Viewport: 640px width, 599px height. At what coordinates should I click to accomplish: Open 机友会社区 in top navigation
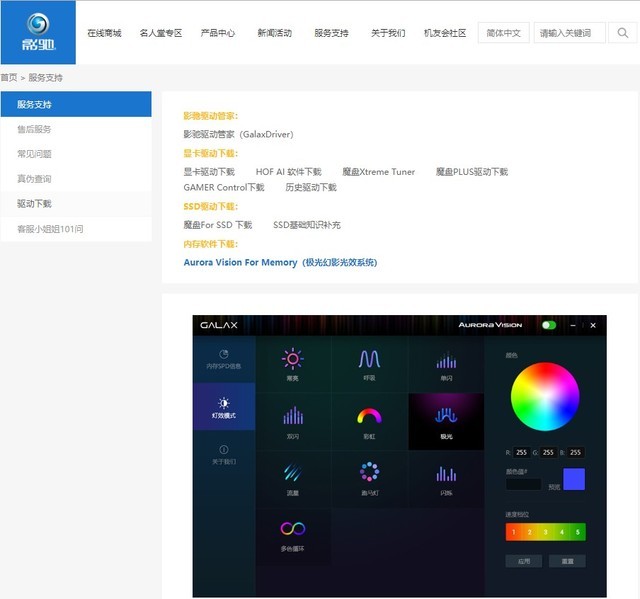click(x=445, y=33)
